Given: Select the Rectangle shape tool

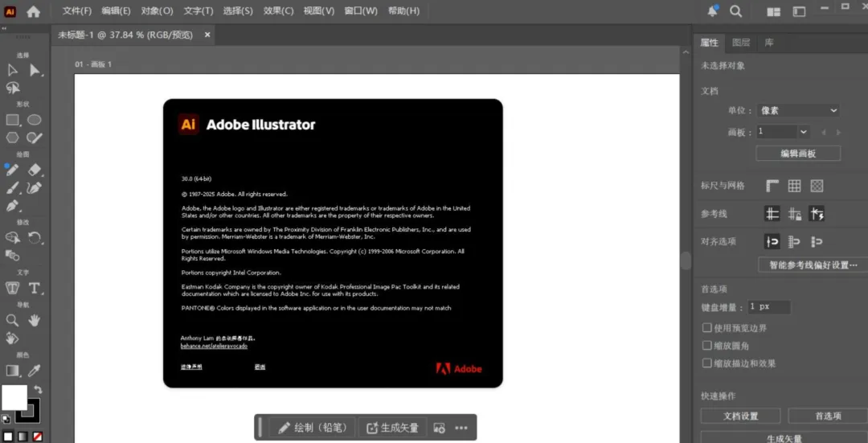Looking at the screenshot, I should [x=13, y=120].
